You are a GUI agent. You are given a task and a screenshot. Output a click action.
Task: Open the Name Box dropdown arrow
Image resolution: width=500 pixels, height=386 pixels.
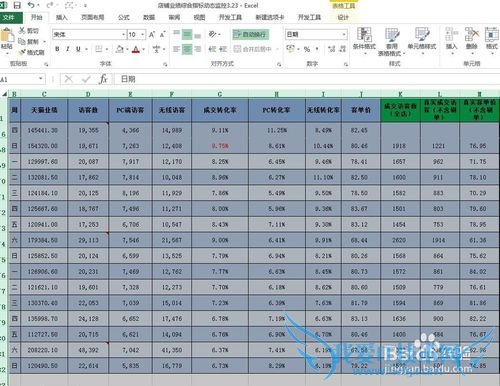pyautogui.click(x=41, y=79)
